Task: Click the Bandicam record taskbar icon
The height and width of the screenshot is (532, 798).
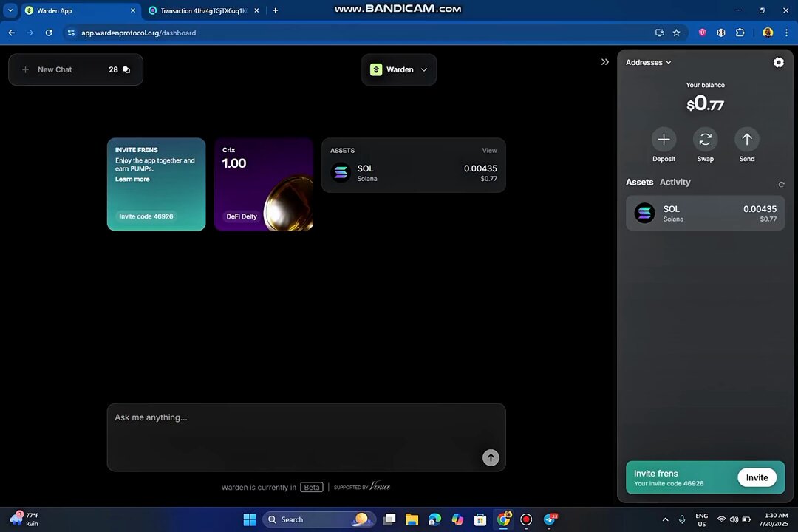Action: point(526,519)
